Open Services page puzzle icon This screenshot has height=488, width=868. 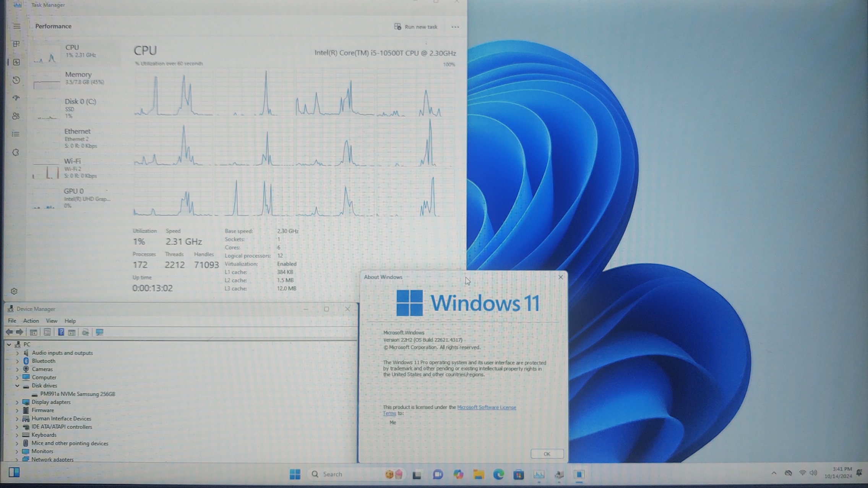pos(16,152)
